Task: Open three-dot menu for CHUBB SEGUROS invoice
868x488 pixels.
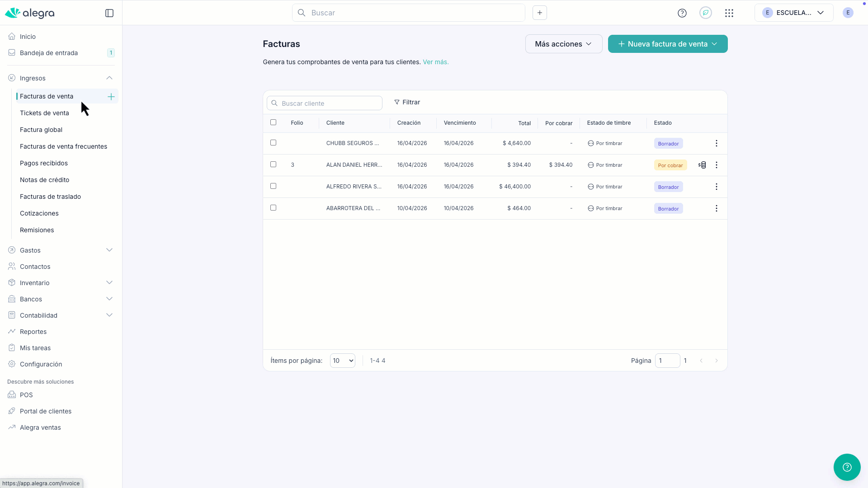Action: point(717,143)
